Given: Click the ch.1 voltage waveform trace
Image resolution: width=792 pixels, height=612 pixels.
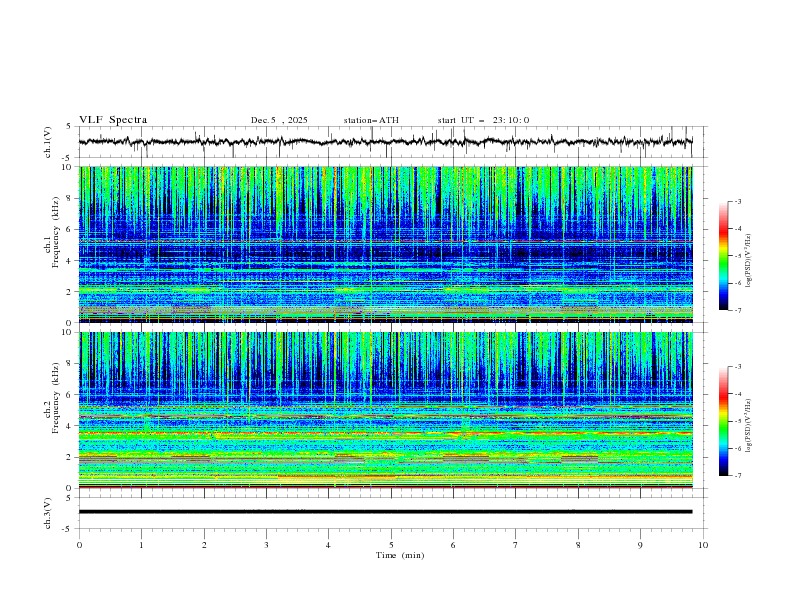Looking at the screenshot, I should pyautogui.click(x=385, y=142).
